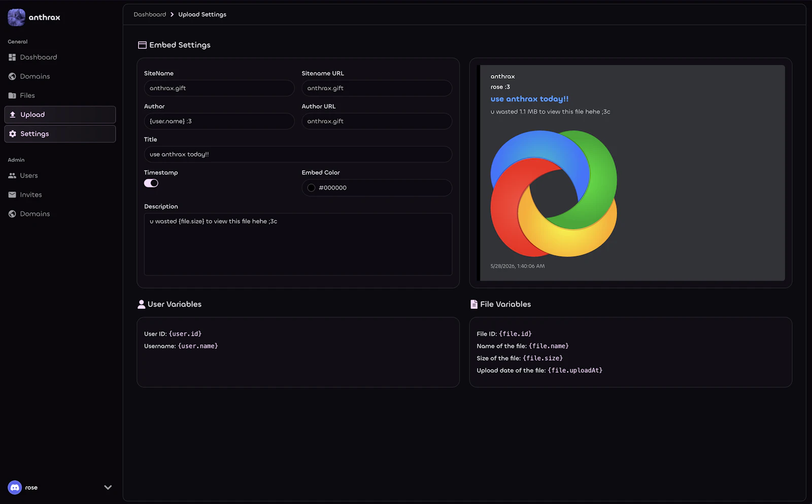Open Invites envelope icon
The image size is (812, 504).
12,195
